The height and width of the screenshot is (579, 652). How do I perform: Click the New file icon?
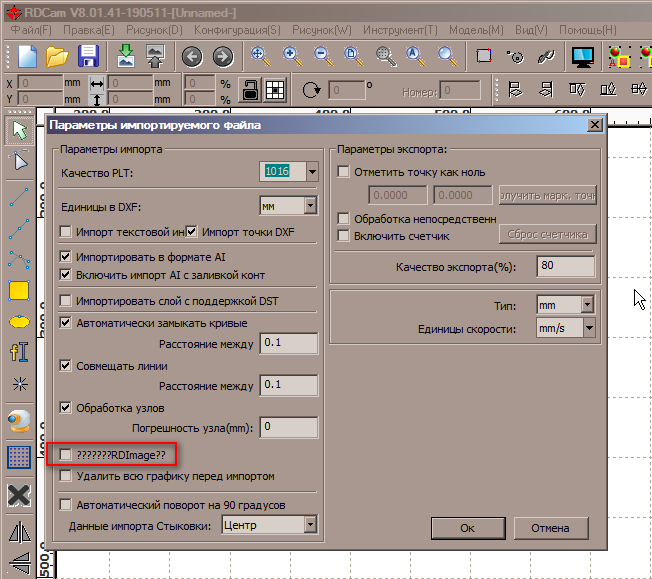(x=25, y=56)
